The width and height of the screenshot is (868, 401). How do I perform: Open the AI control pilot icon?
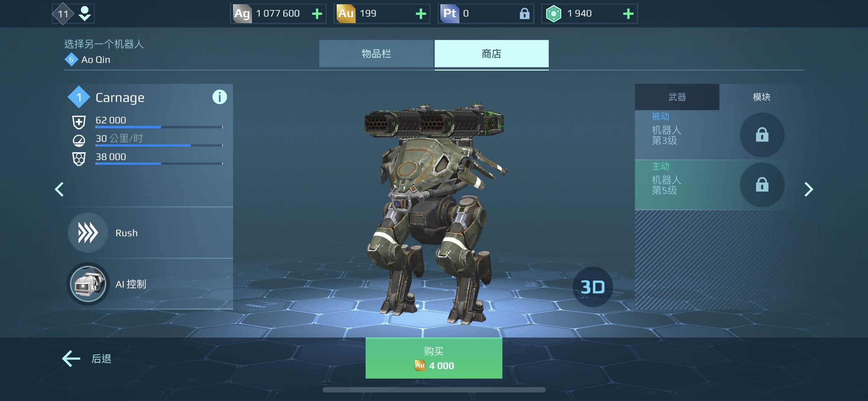[x=88, y=284]
